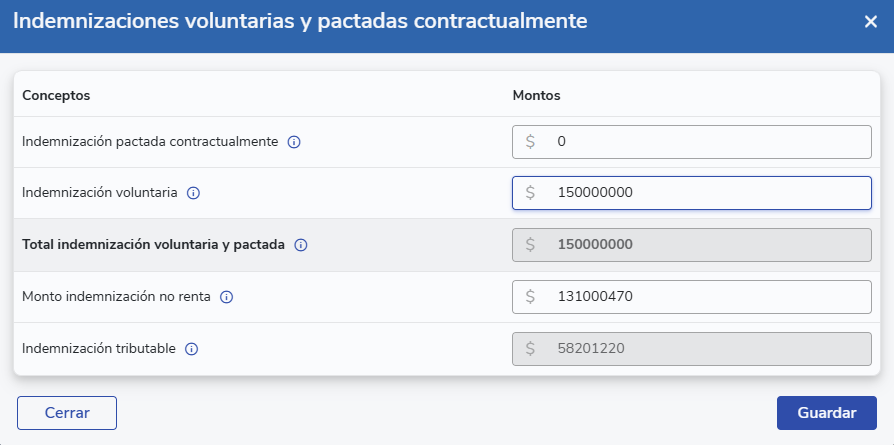Click the dollar sign in the Indemnización pactada field
The height and width of the screenshot is (445, 894).
pos(531,142)
